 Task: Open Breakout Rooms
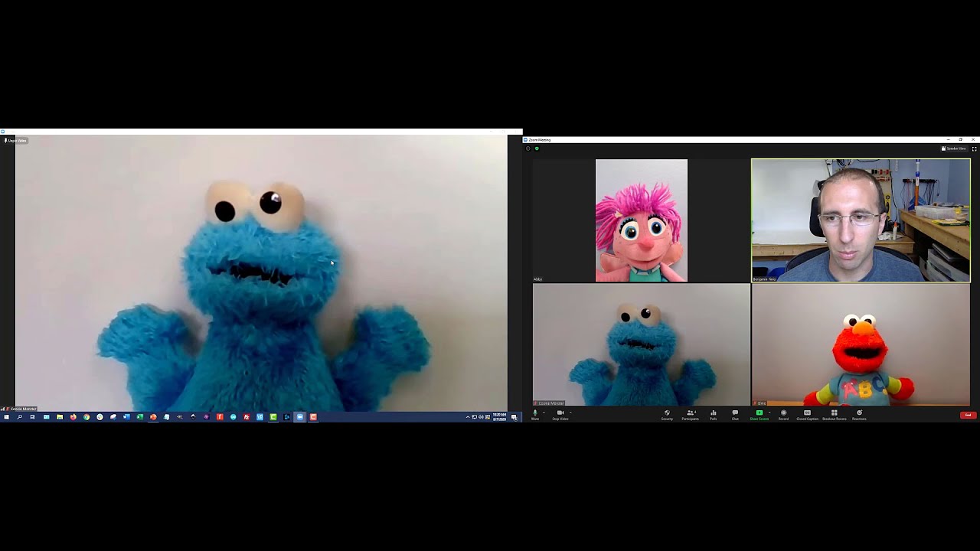[x=835, y=414]
